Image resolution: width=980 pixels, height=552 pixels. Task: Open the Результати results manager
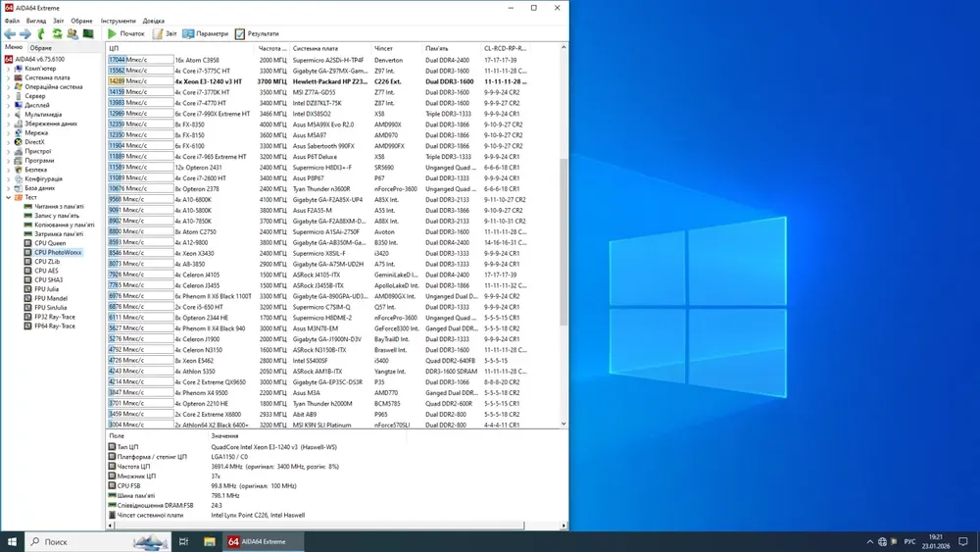tap(257, 33)
